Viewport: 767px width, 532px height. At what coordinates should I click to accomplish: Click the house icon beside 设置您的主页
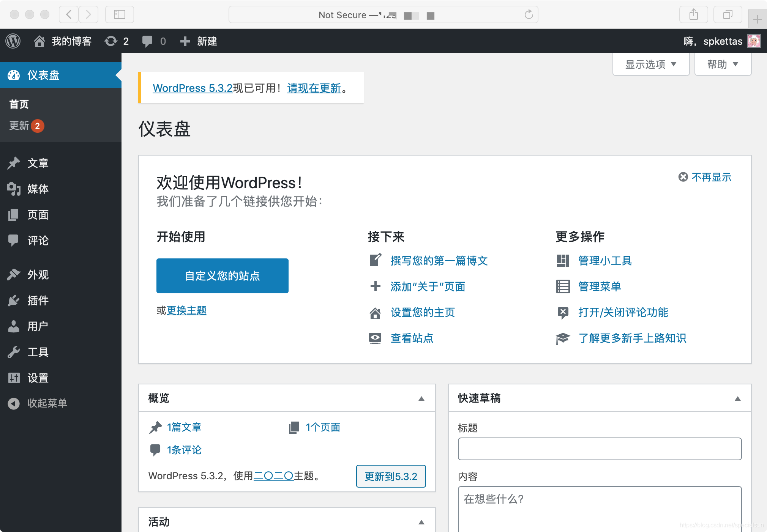(375, 313)
